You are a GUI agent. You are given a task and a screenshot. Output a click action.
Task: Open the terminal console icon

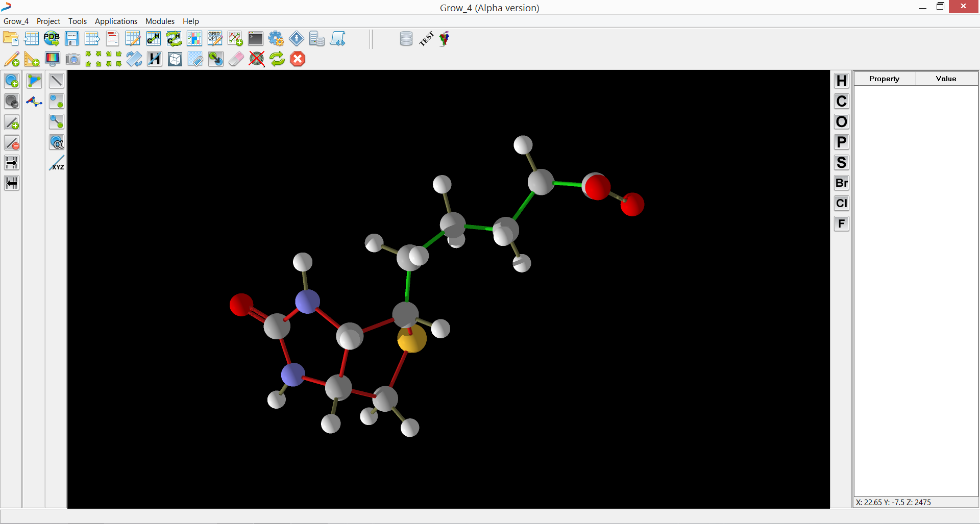pyautogui.click(x=256, y=39)
